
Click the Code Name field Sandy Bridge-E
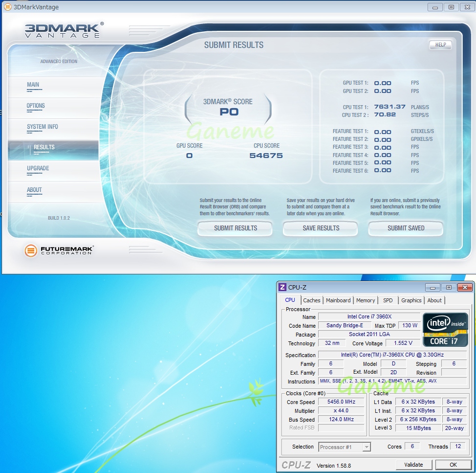345,325
